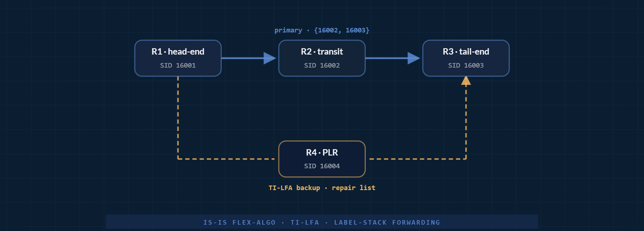Click the "SID 16001" text

coord(178,65)
